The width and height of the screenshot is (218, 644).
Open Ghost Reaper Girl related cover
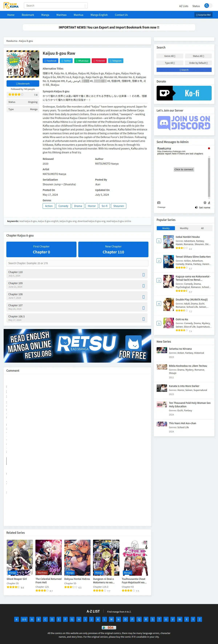(20, 558)
